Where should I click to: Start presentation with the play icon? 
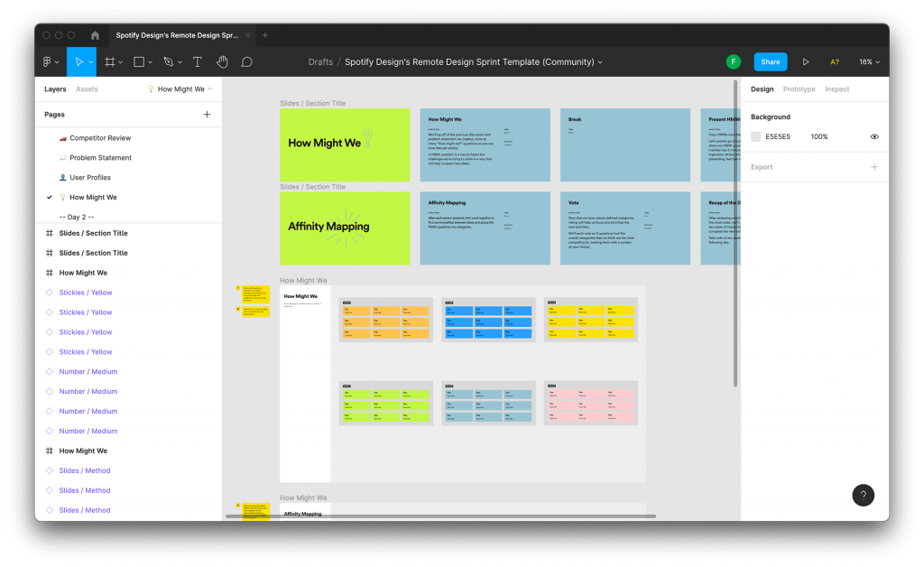[x=806, y=62]
